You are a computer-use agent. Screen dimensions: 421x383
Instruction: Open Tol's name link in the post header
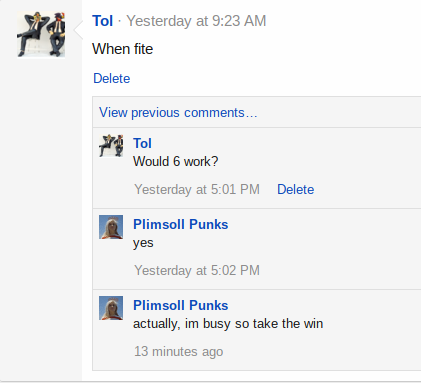point(103,21)
